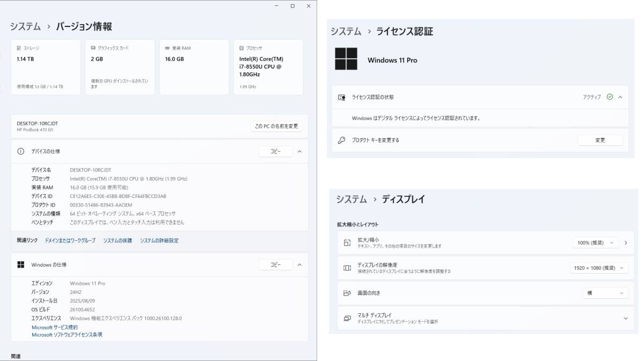
Task: Click the インストール日 value 2025/08/09
Action: [x=82, y=300]
